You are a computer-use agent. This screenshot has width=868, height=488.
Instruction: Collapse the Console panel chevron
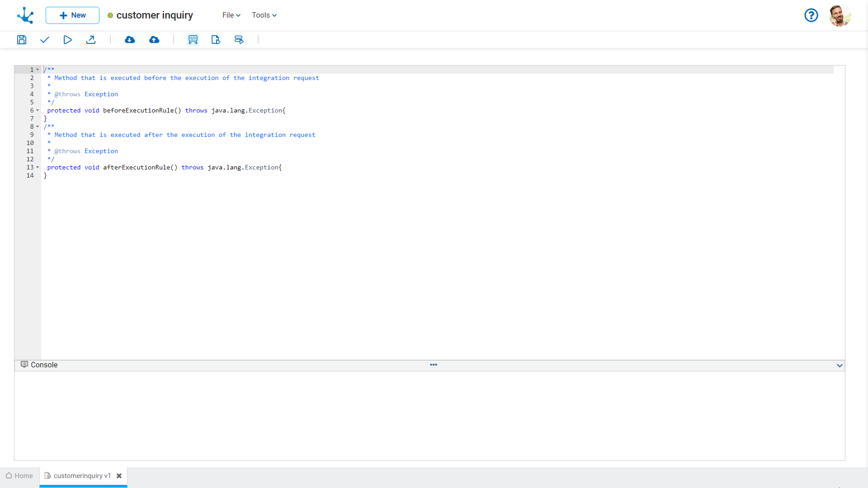(840, 366)
